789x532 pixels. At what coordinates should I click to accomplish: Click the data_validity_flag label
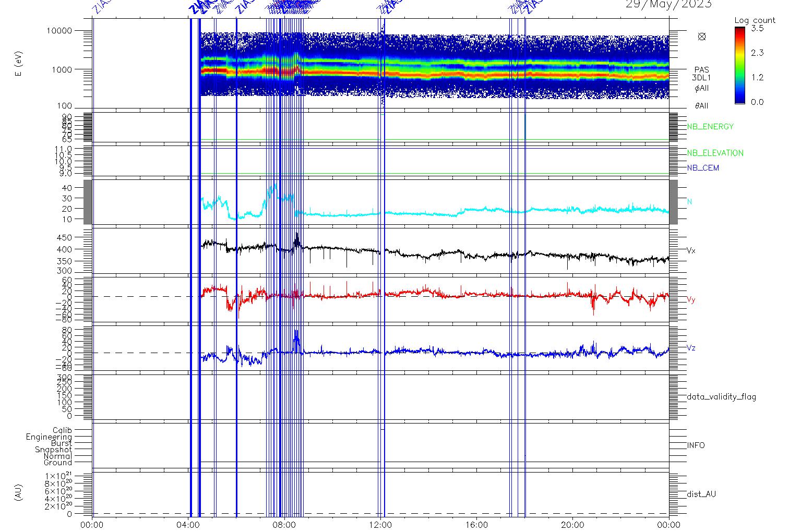[721, 397]
